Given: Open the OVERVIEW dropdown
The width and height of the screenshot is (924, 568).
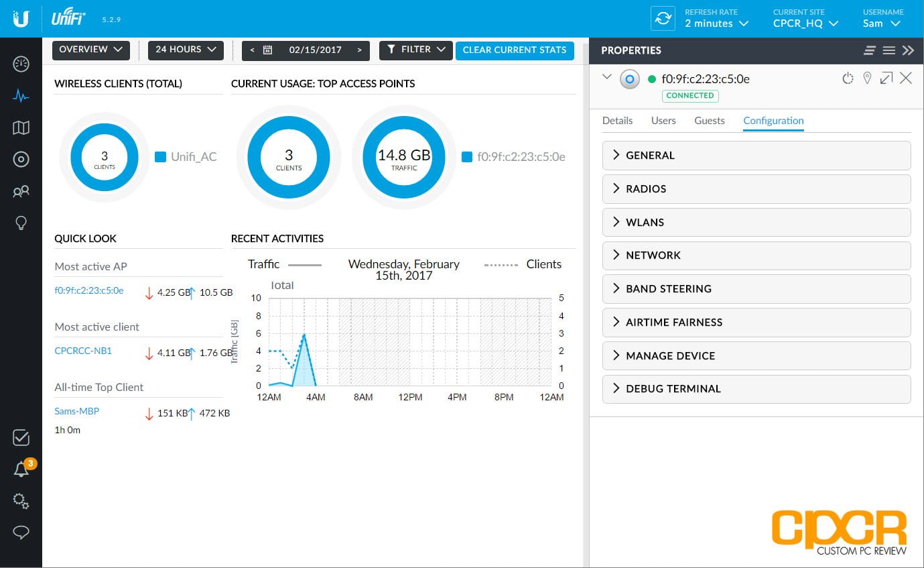Looking at the screenshot, I should coord(91,50).
